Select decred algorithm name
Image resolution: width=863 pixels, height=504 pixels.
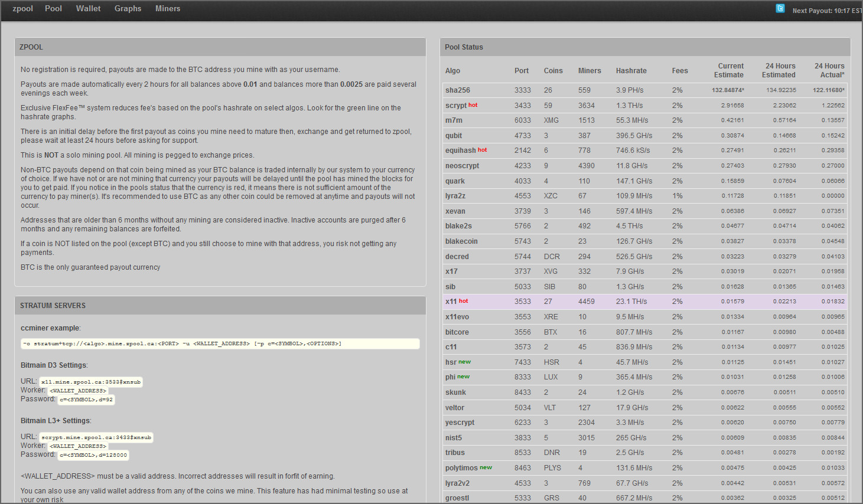coord(457,257)
